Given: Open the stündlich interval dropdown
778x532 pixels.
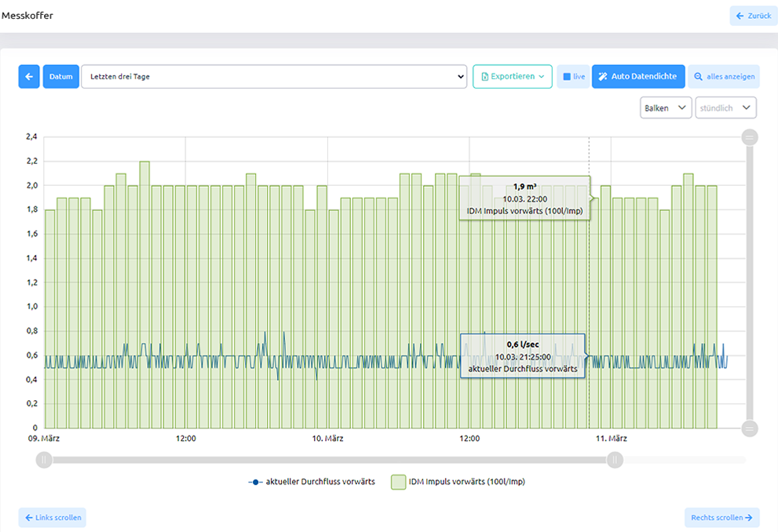Looking at the screenshot, I should (725, 108).
